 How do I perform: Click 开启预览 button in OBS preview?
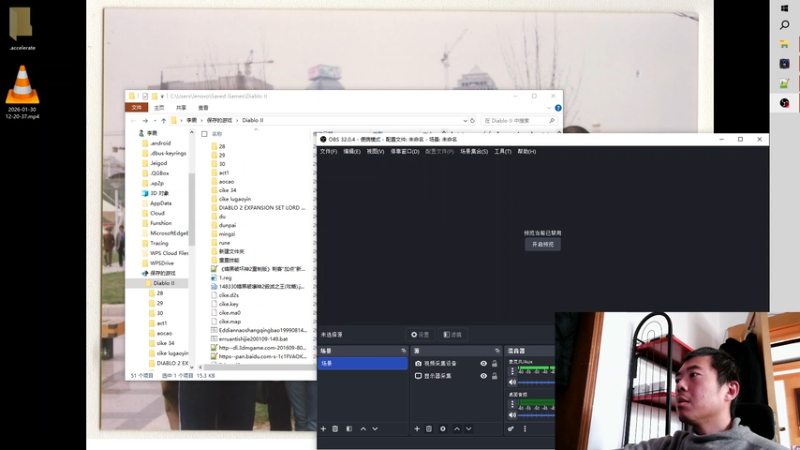(543, 244)
